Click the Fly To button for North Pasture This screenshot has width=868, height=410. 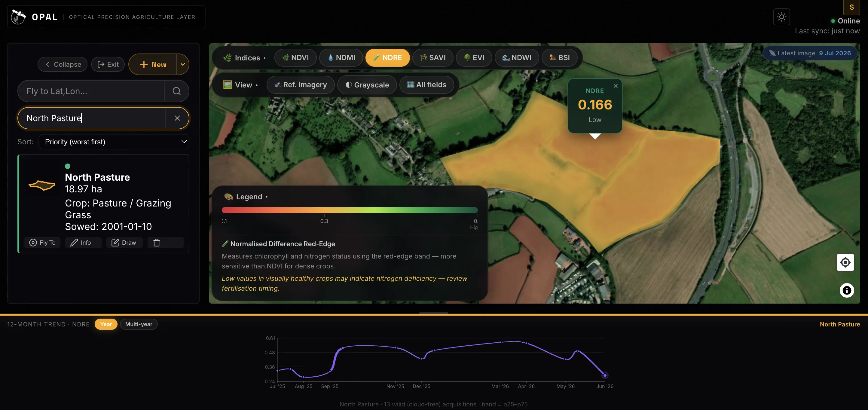pyautogui.click(x=42, y=243)
